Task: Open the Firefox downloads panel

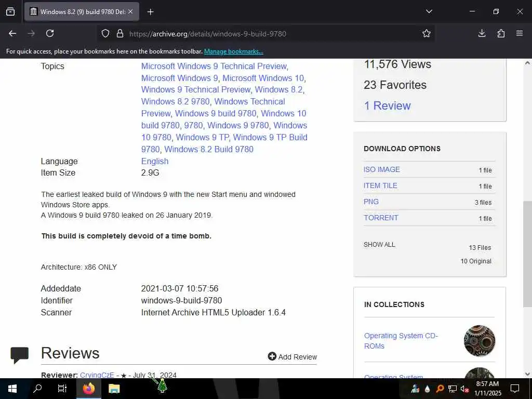Action: point(482,33)
